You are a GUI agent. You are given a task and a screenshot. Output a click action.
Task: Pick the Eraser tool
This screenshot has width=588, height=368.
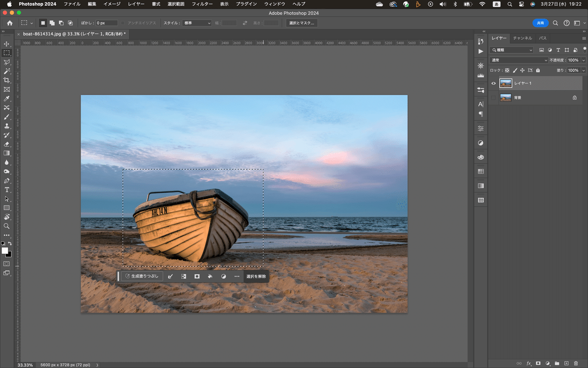point(7,144)
